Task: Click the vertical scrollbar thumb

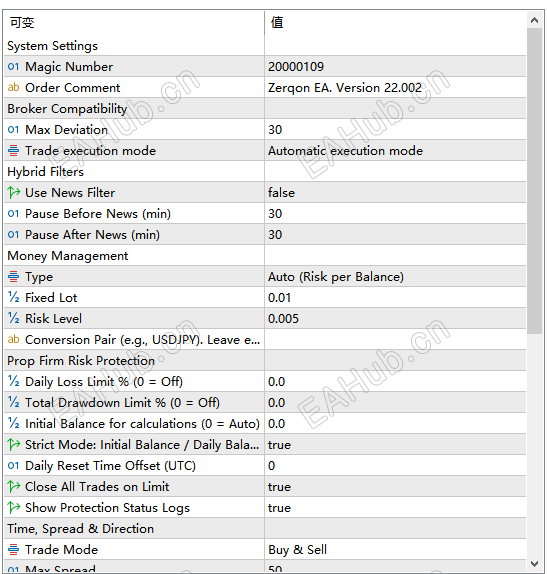Action: point(535,181)
